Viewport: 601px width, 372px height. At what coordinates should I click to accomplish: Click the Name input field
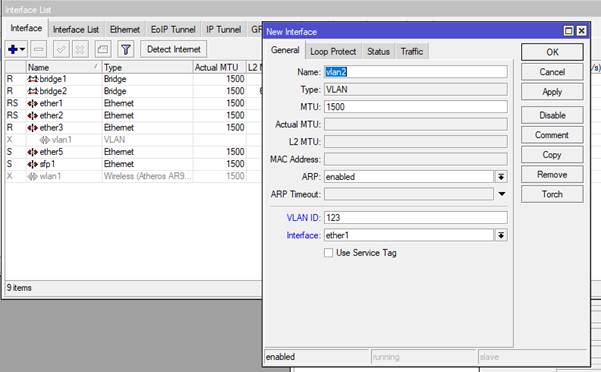pos(416,72)
